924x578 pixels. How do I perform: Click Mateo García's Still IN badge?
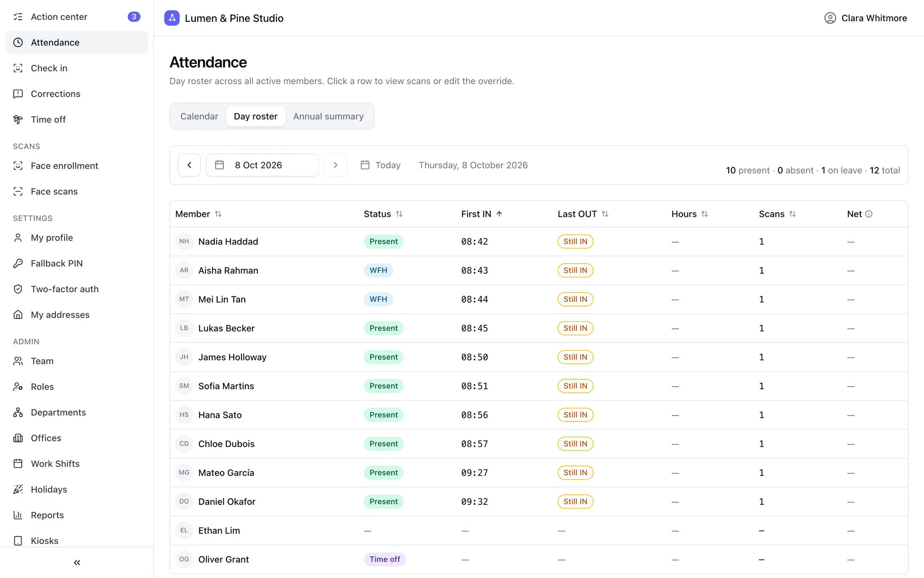pos(575,472)
